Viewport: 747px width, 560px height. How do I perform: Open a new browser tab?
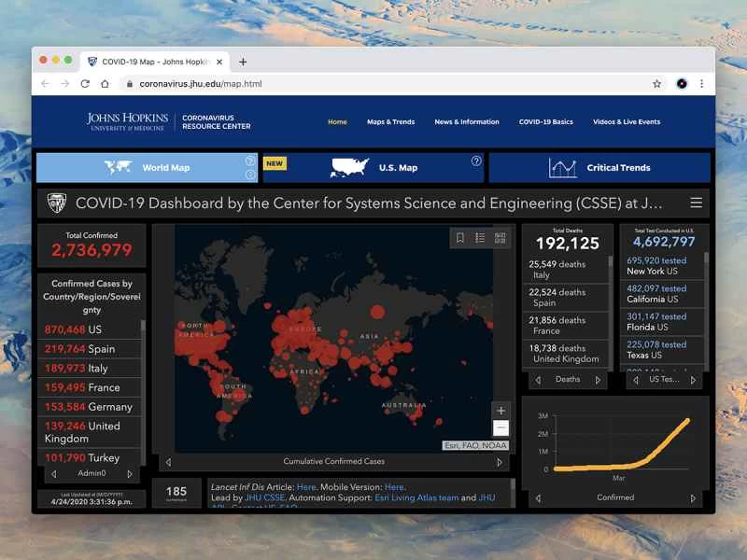point(243,62)
